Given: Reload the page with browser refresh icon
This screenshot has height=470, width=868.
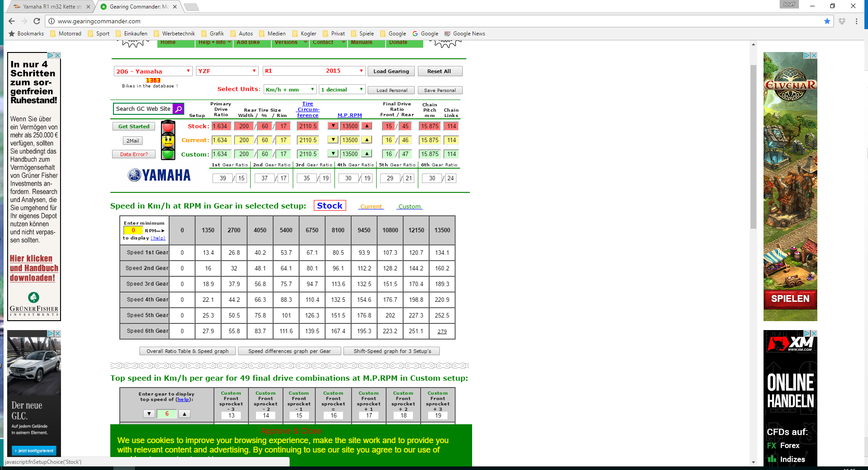Looking at the screenshot, I should [x=37, y=21].
